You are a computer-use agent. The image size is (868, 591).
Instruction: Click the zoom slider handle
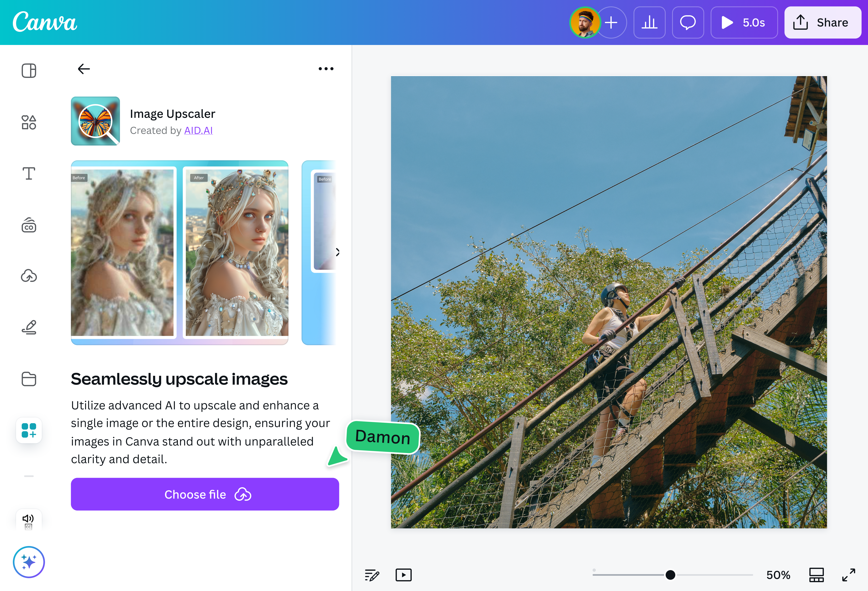point(670,575)
